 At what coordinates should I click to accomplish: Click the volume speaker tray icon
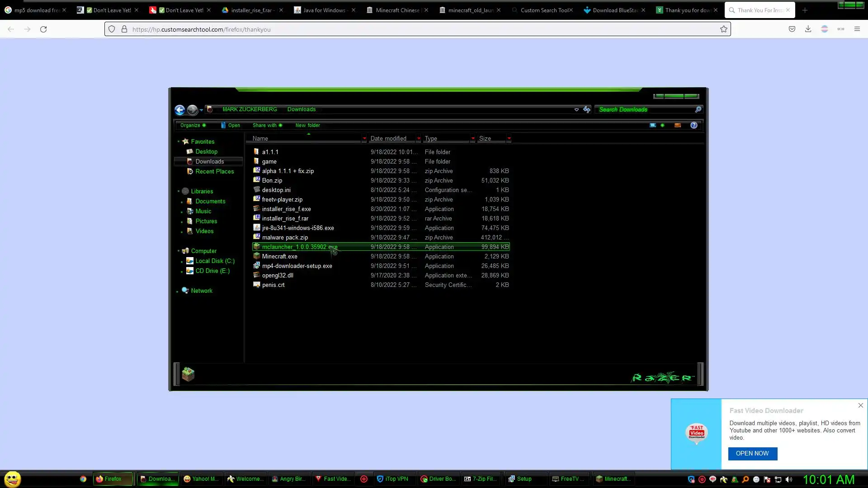[x=789, y=479]
